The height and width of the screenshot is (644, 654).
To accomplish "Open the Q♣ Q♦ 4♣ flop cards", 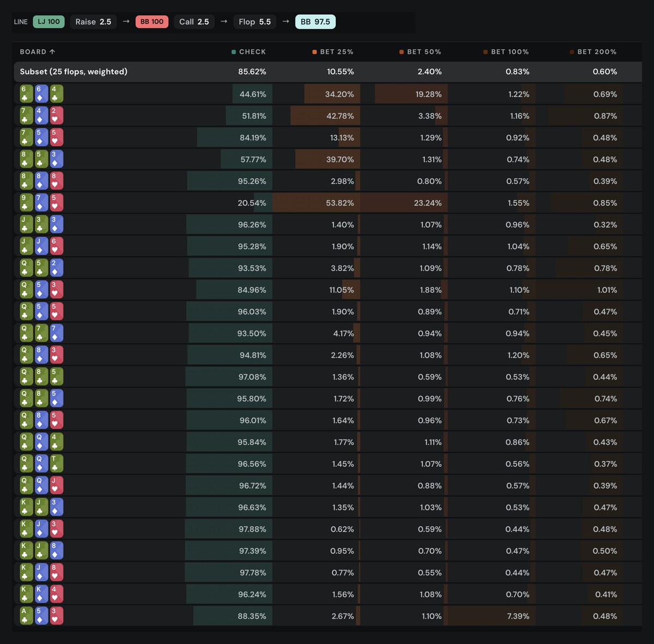I will coord(41,442).
